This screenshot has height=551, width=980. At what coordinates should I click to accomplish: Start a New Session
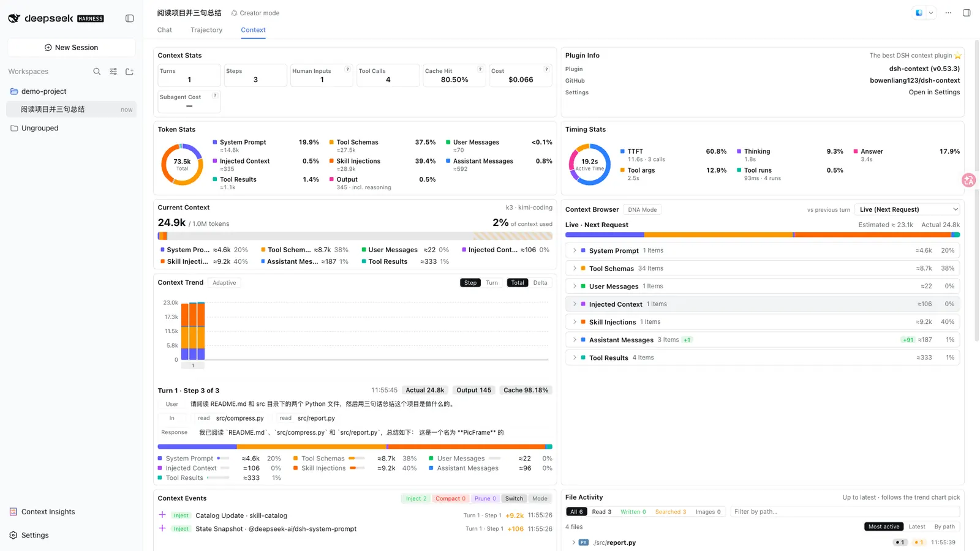72,47
